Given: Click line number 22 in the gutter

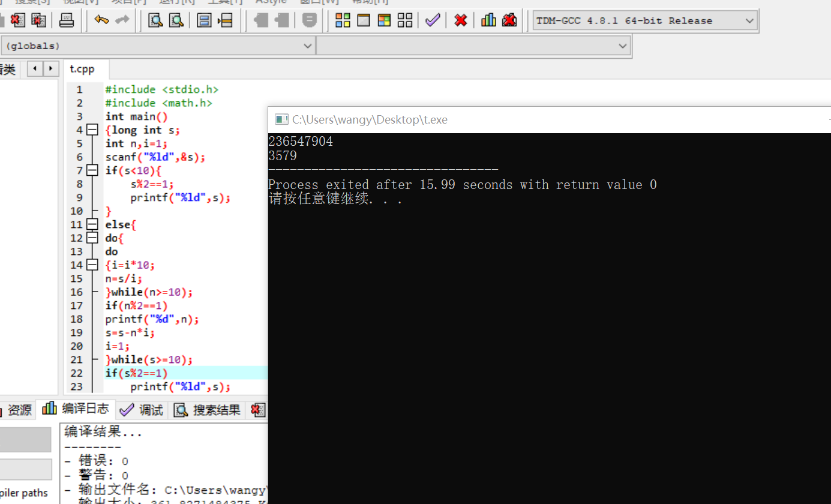Looking at the screenshot, I should 76,373.
